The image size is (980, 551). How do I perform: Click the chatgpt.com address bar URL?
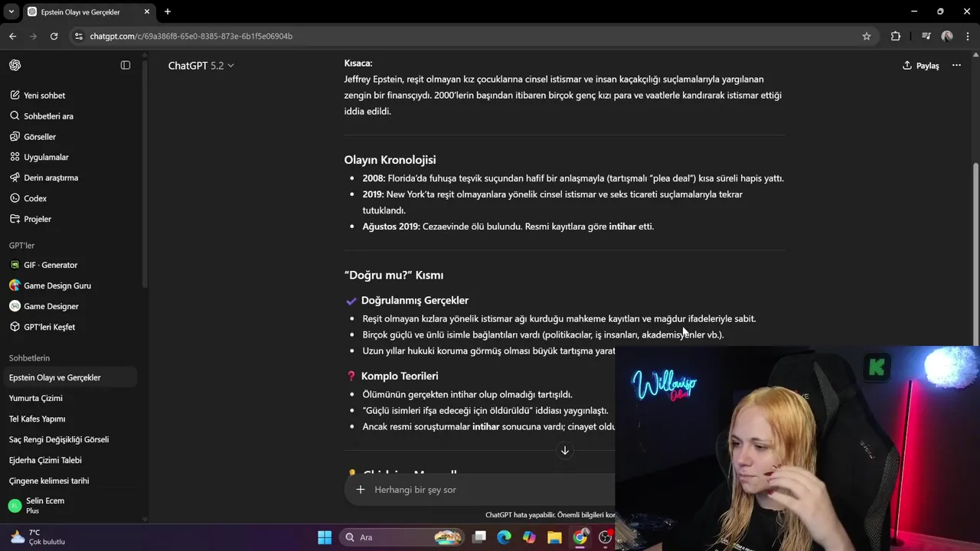click(x=191, y=36)
